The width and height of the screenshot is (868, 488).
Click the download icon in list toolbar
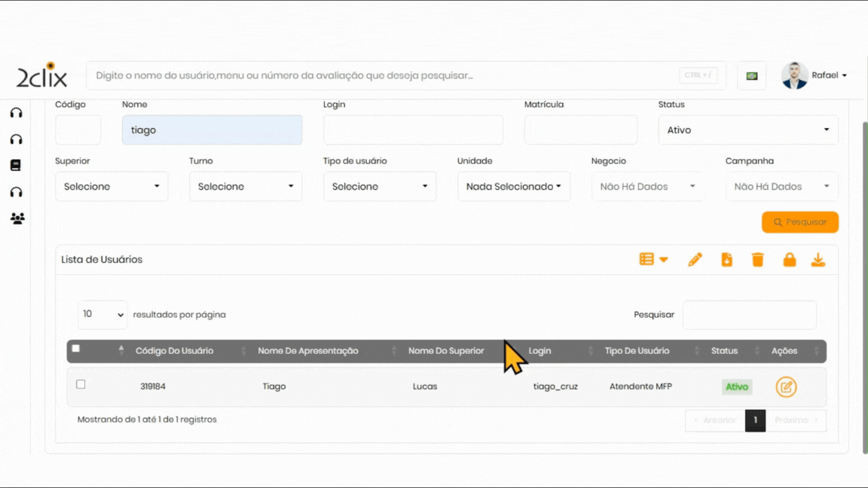point(818,260)
